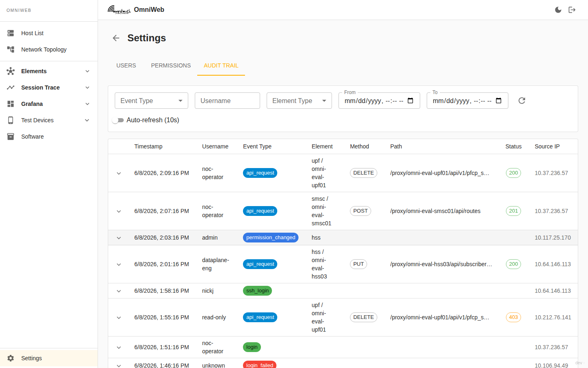Image resolution: width=588 pixels, height=368 pixels.
Task: Switch to the Permissions tab
Action: [171, 65]
